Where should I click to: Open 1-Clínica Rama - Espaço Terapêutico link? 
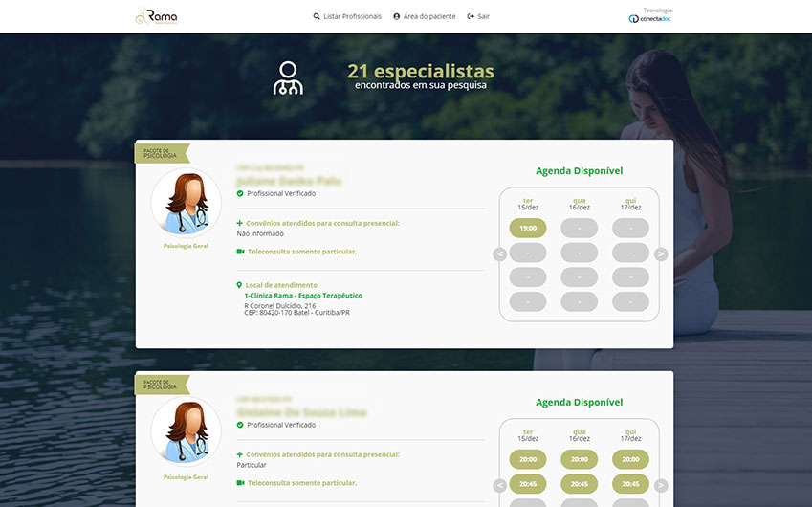point(303,296)
